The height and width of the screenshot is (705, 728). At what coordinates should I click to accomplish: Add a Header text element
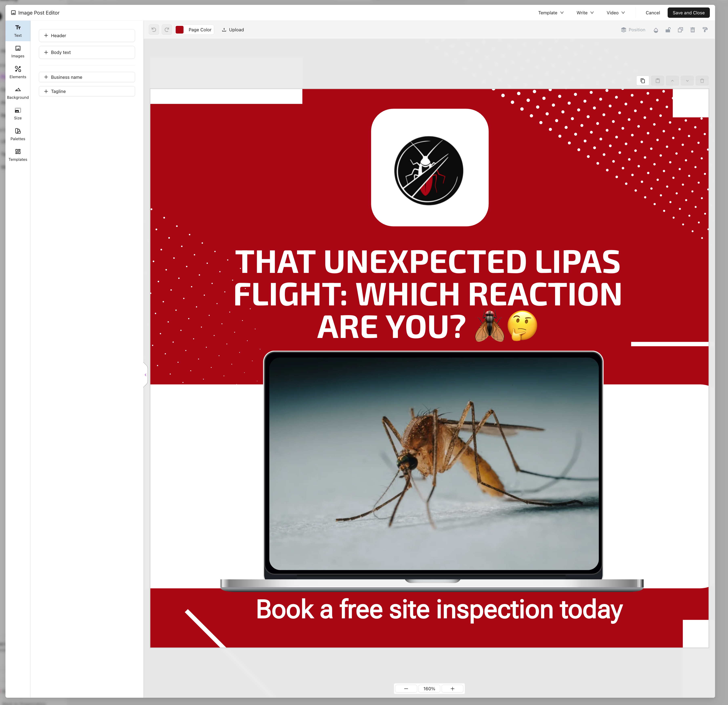coord(87,36)
